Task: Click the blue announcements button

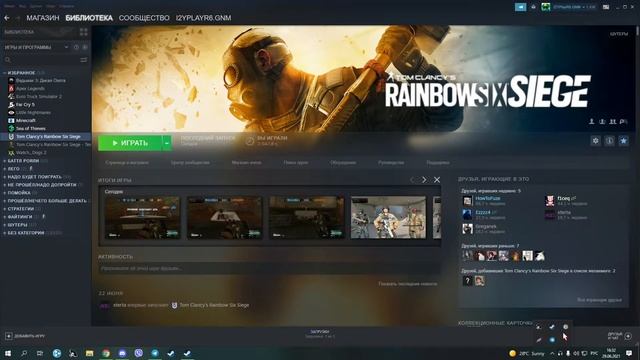Action: tap(520, 7)
